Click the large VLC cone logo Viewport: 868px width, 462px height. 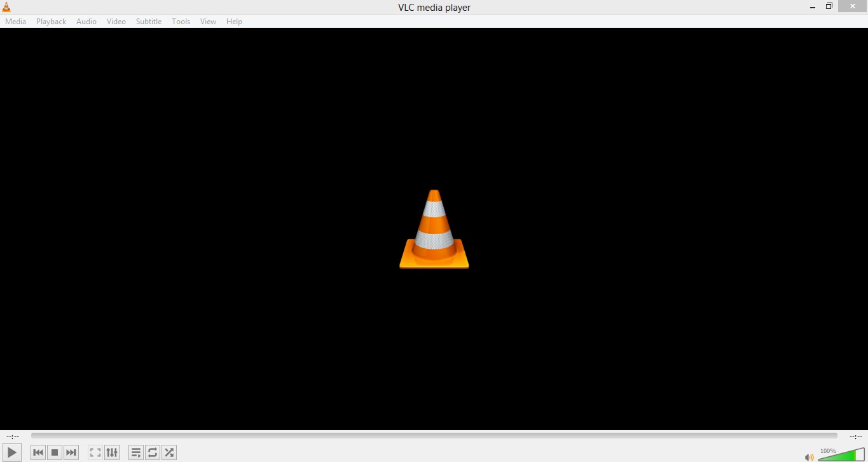(x=434, y=229)
